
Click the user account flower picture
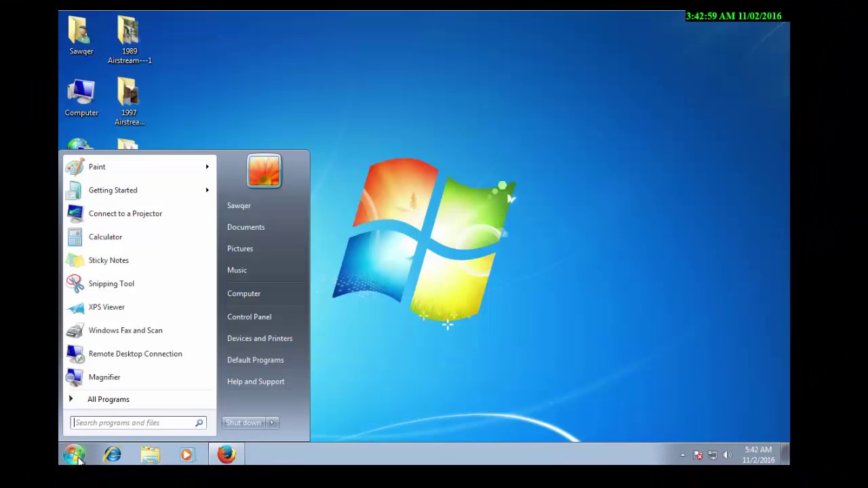(x=264, y=171)
